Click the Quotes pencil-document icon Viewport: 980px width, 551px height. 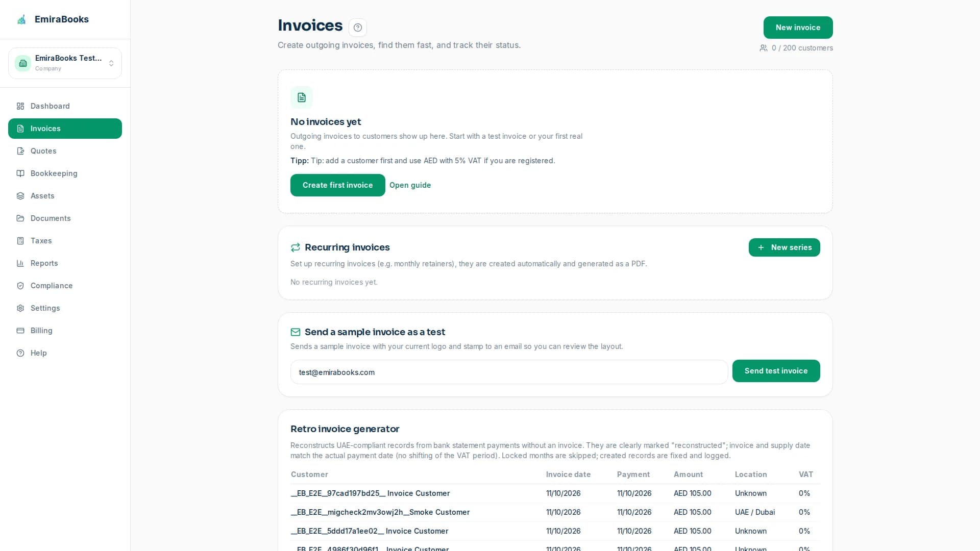tap(20, 151)
